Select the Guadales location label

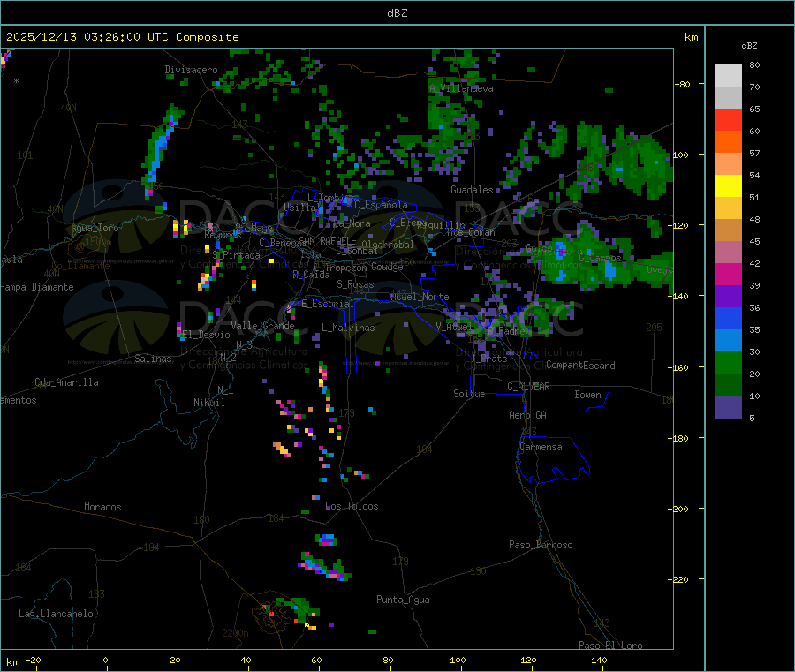[472, 190]
